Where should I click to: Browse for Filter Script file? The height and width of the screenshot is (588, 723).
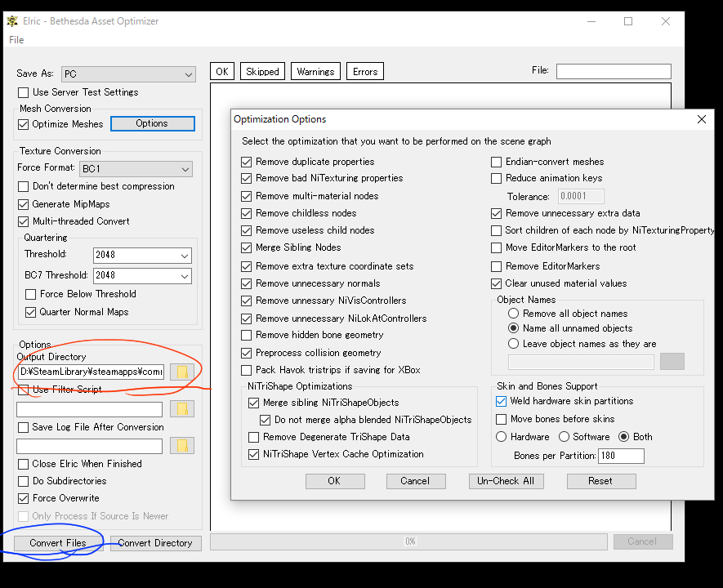(182, 409)
